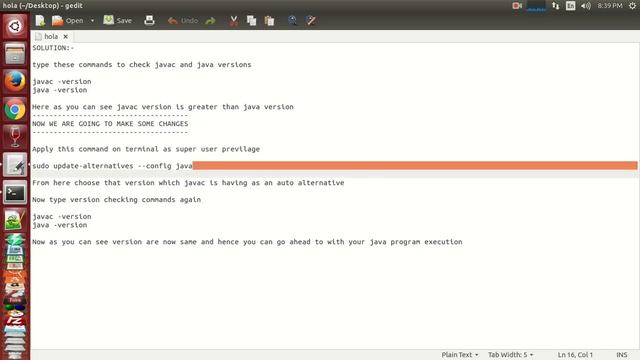Click the 8:39 PM clock
The height and width of the screenshot is (360, 640).
click(610, 6)
